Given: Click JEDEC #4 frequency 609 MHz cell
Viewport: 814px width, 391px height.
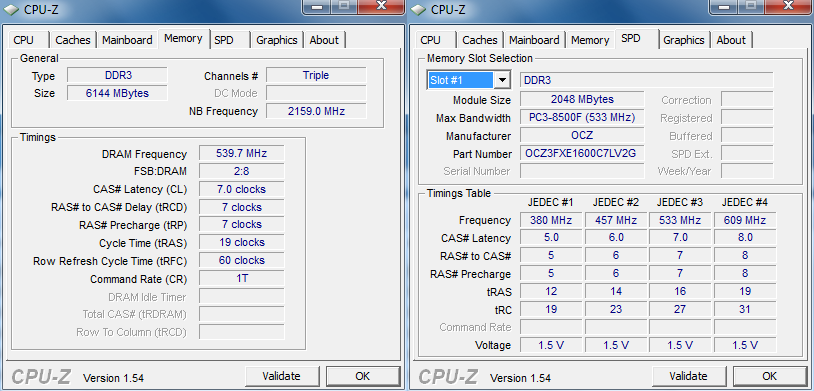Looking at the screenshot, I should coord(745,220).
